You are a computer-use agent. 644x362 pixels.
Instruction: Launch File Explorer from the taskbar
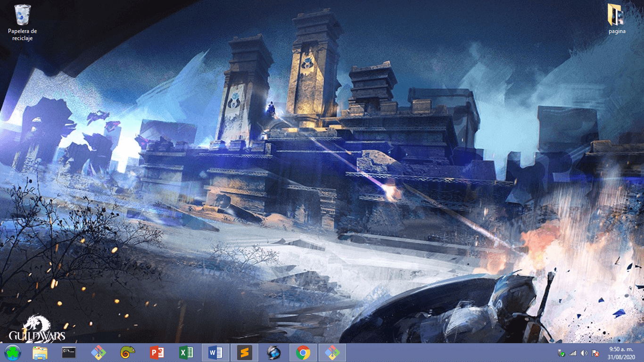tap(40, 353)
